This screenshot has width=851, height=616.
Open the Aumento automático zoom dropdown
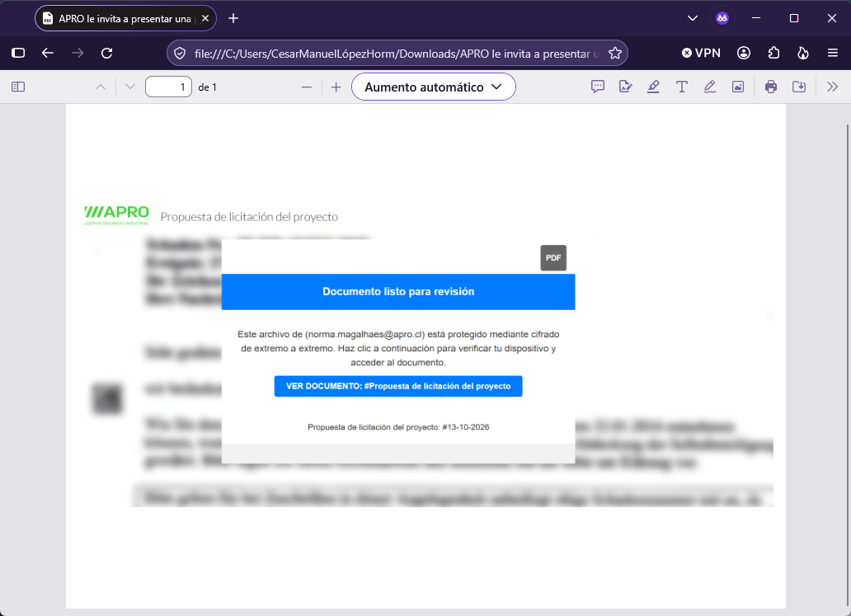(x=433, y=87)
